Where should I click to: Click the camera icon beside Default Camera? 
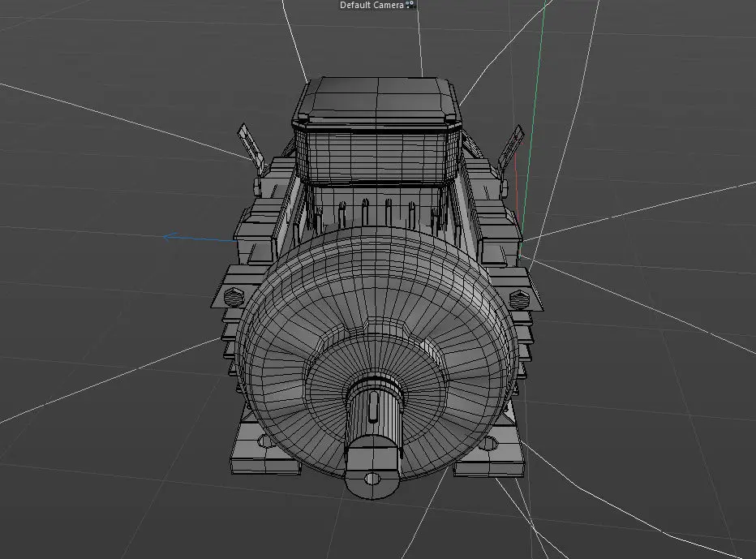pos(410,5)
